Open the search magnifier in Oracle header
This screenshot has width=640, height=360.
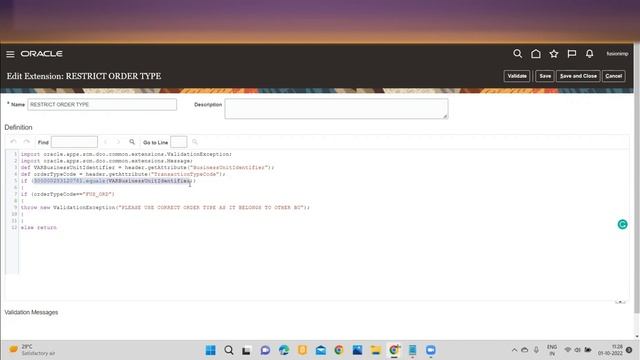click(x=517, y=54)
